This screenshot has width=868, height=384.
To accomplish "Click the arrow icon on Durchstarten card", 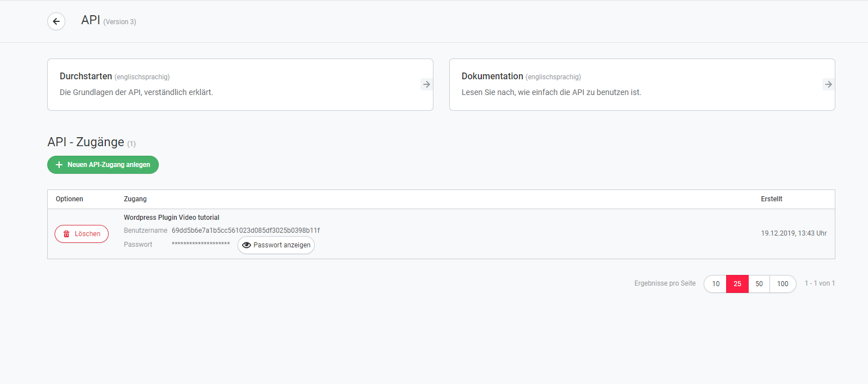I will coord(427,84).
